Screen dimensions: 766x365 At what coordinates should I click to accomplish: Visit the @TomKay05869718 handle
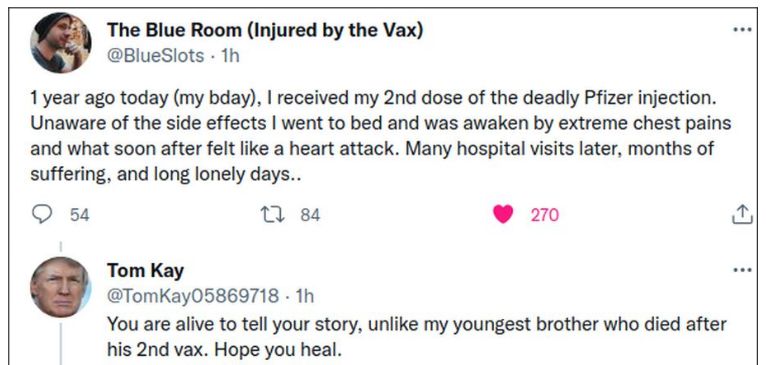tap(193, 296)
